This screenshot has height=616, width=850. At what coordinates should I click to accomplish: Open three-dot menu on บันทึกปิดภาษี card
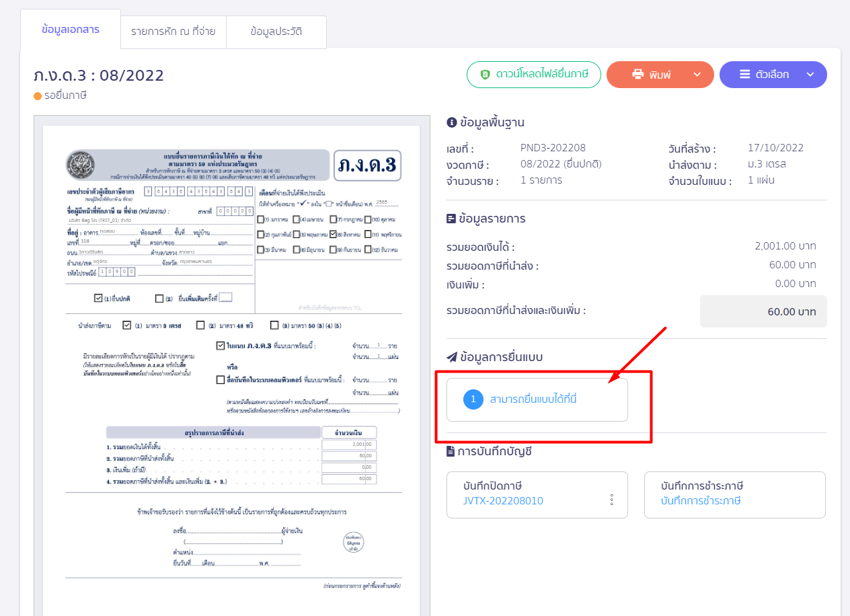pos(611,500)
